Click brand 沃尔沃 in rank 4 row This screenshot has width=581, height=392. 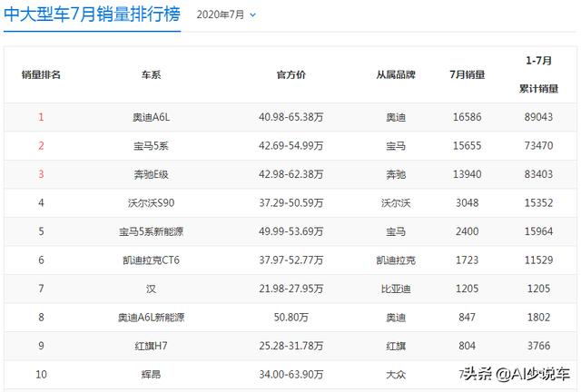396,202
